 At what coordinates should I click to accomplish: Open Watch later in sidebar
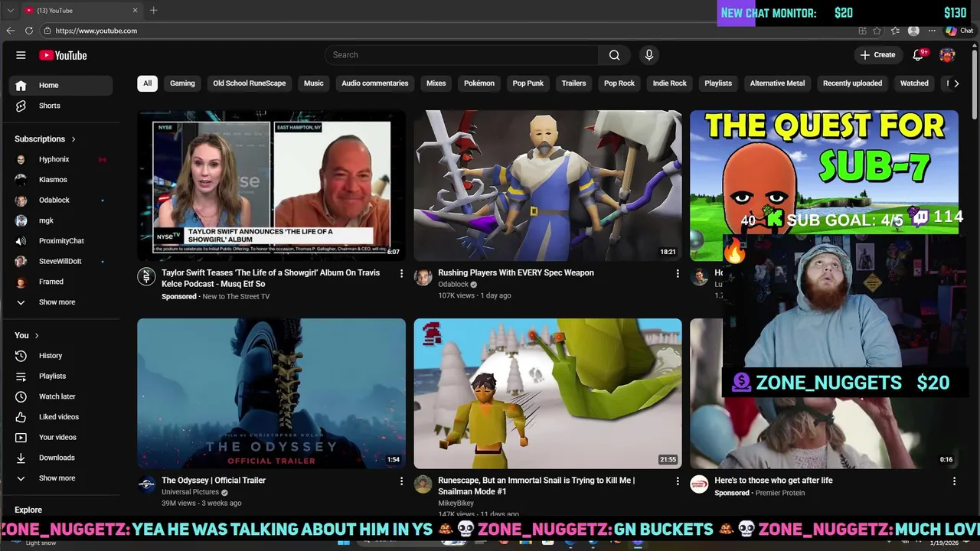coord(60,396)
